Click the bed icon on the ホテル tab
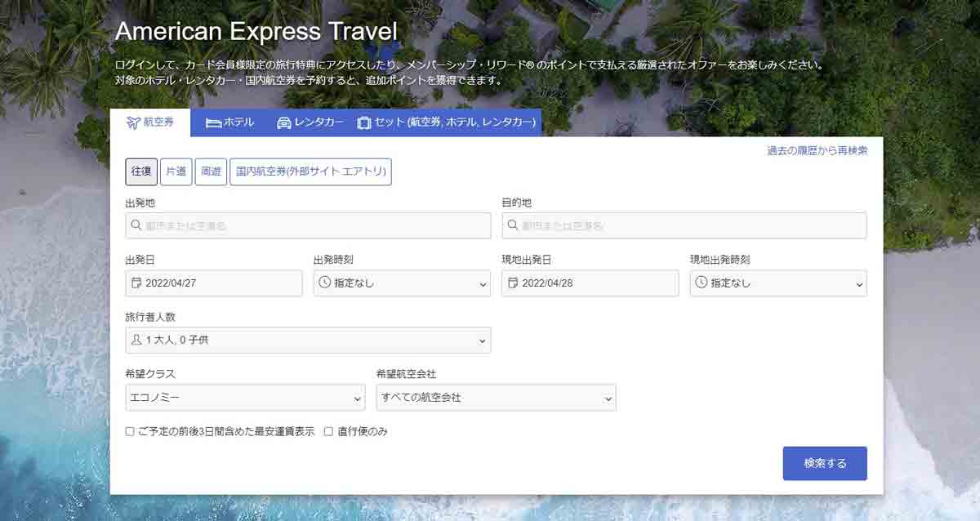980x521 pixels. click(x=213, y=122)
